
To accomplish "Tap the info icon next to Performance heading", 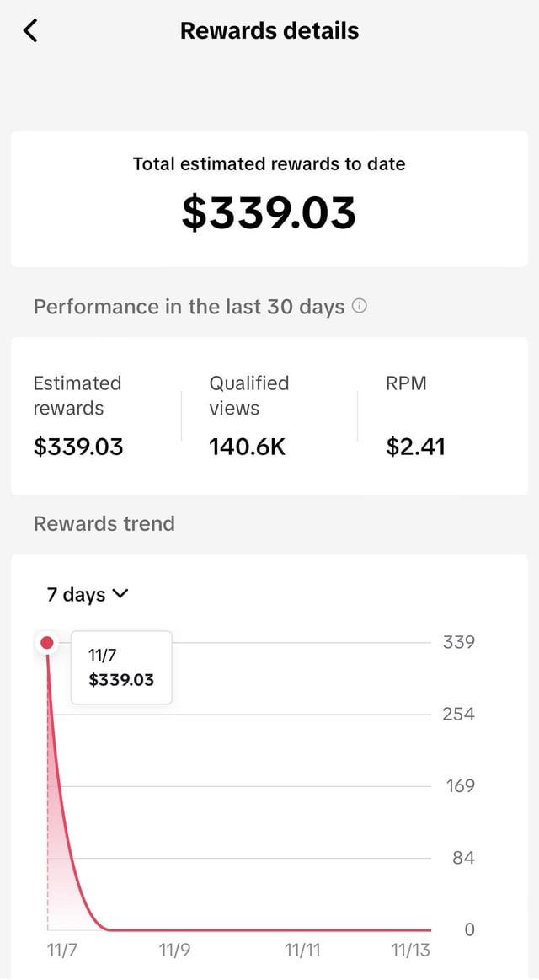I will 360,307.
